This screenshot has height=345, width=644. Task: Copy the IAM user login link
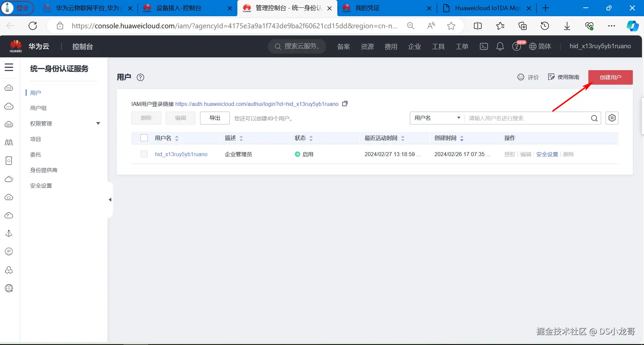(x=345, y=104)
